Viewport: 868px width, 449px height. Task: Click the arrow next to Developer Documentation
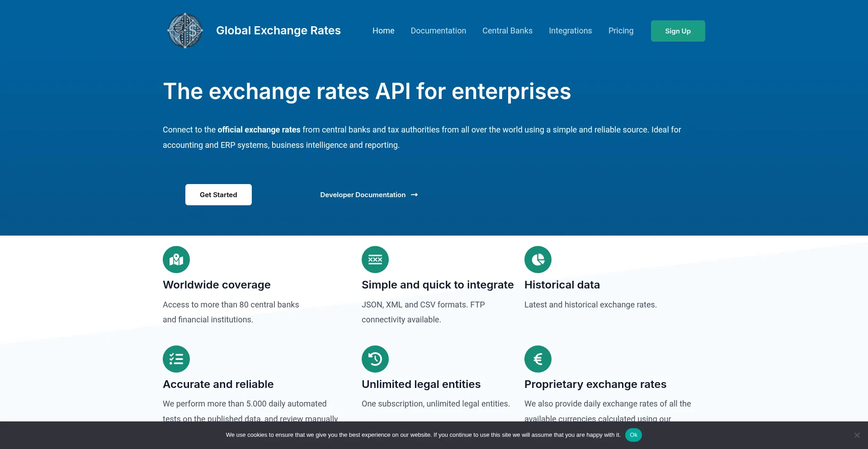coord(415,195)
